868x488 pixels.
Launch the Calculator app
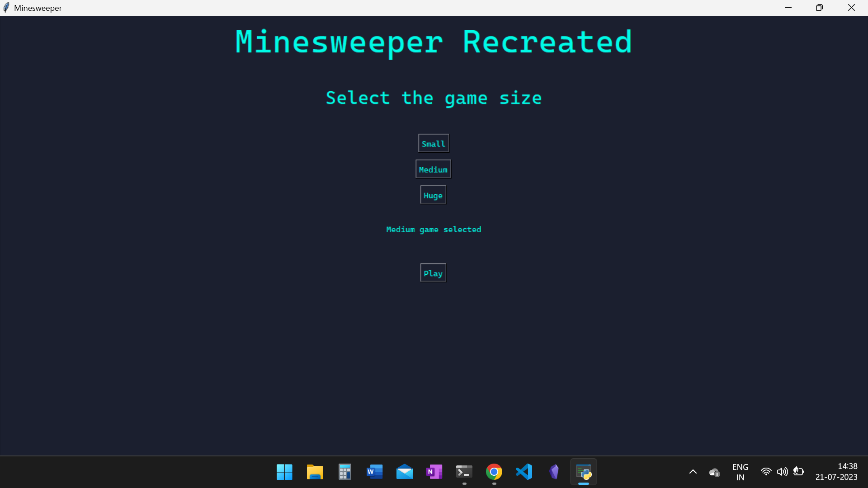tap(344, 471)
